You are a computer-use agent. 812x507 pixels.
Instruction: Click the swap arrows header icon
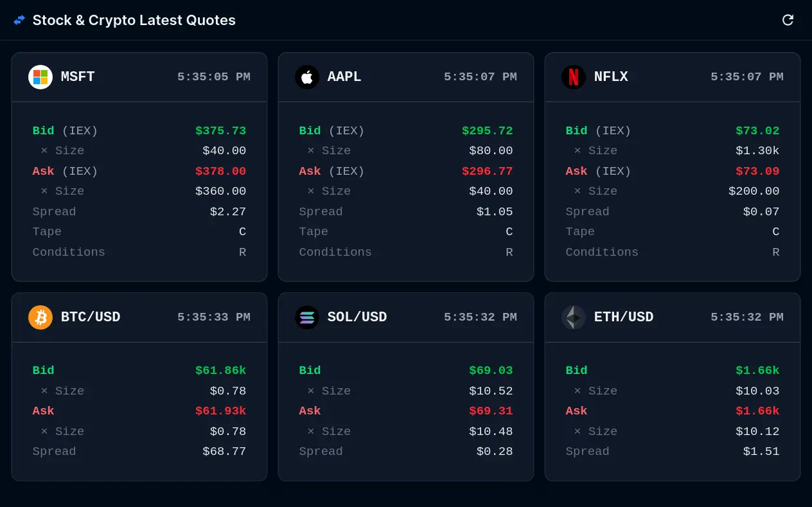pos(19,20)
